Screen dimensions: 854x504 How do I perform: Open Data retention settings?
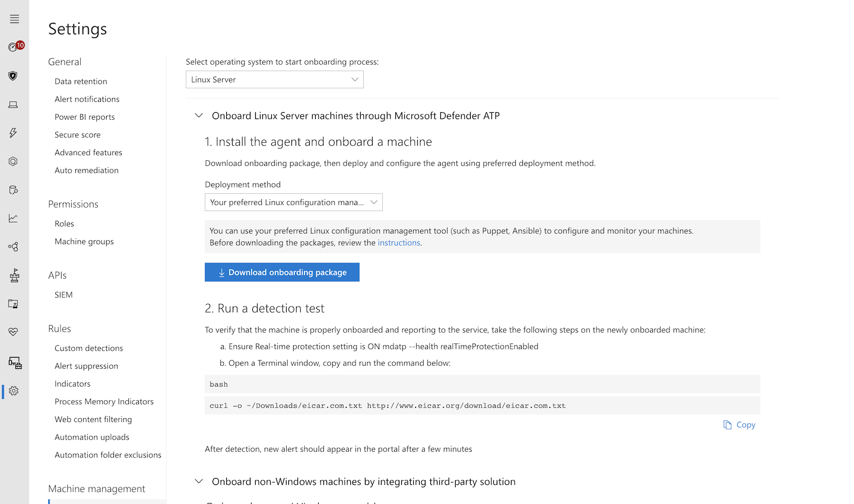point(81,81)
